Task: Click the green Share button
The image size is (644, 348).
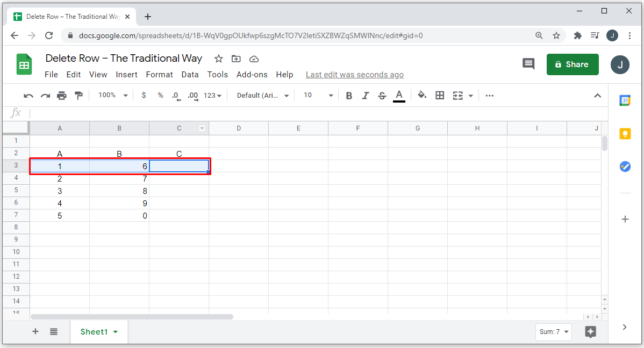Action: click(x=572, y=64)
